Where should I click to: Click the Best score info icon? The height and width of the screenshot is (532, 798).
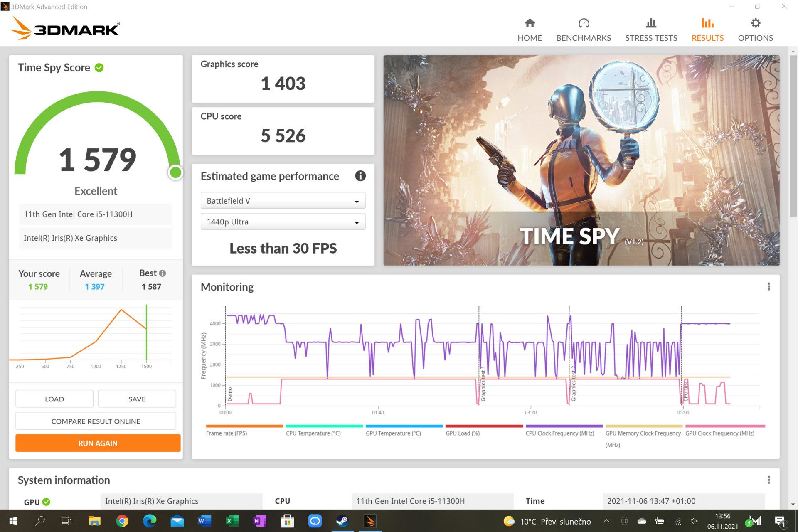pos(163,273)
